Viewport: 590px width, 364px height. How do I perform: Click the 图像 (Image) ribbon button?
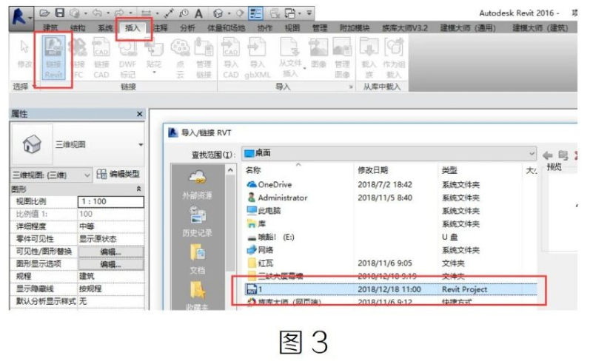click(x=318, y=54)
